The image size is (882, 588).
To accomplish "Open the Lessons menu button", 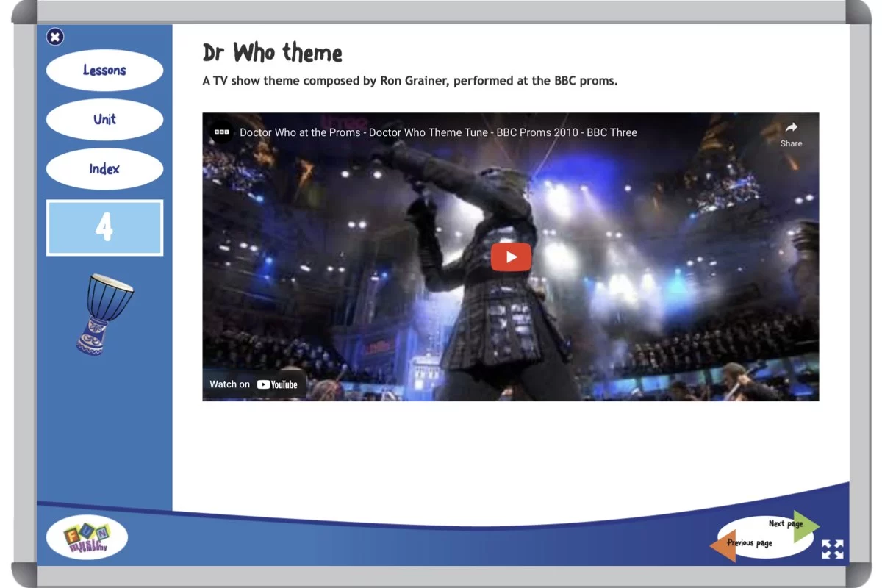I will click(104, 71).
